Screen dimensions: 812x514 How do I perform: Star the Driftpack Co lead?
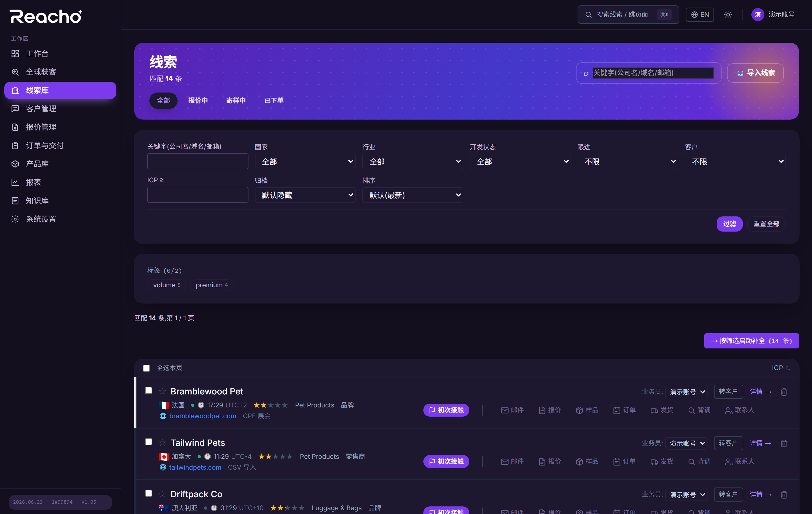tap(162, 494)
